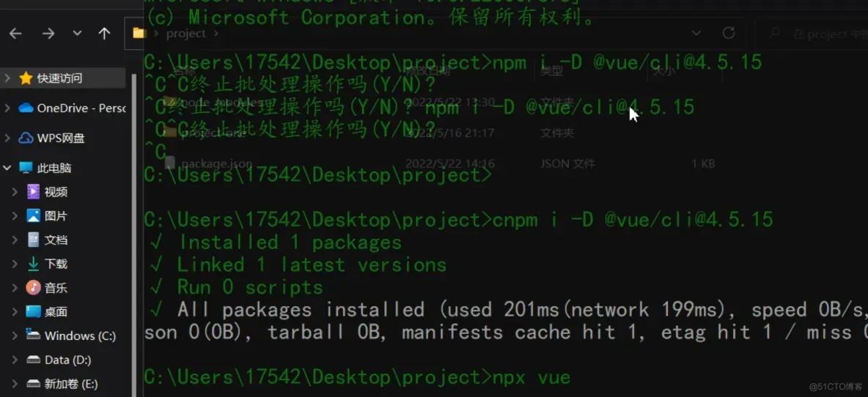Select 桌面 desktop in navigation pane
The width and height of the screenshot is (868, 397).
(56, 312)
